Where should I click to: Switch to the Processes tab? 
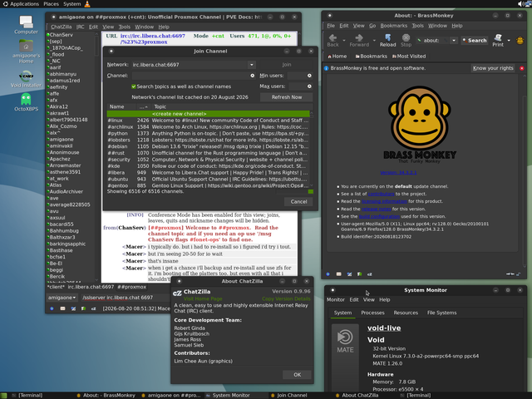(x=372, y=313)
